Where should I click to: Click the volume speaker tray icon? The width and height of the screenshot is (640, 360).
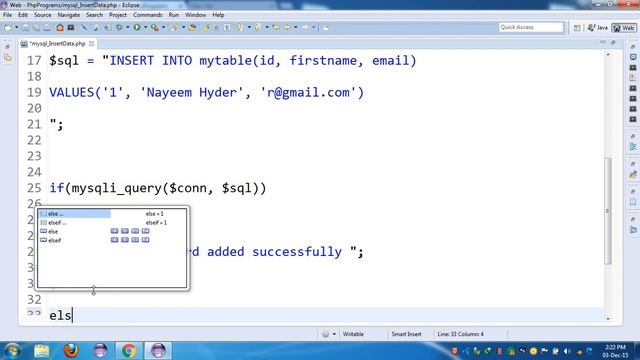567,351
